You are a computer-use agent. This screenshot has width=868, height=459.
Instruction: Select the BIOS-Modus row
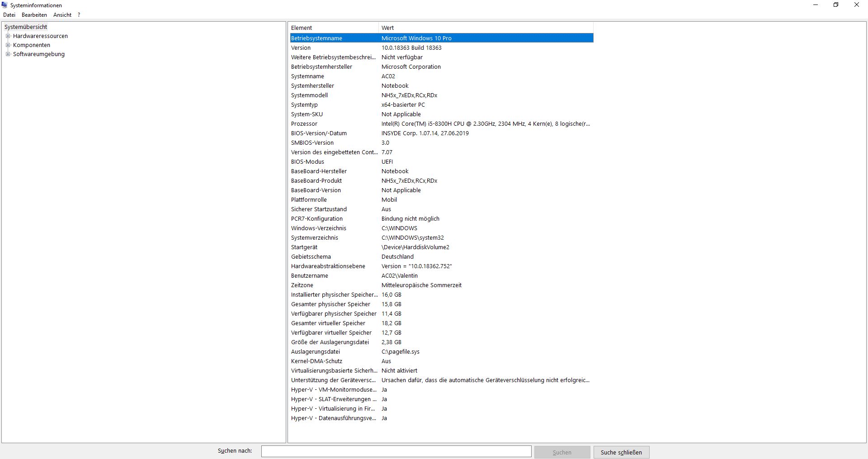click(442, 162)
